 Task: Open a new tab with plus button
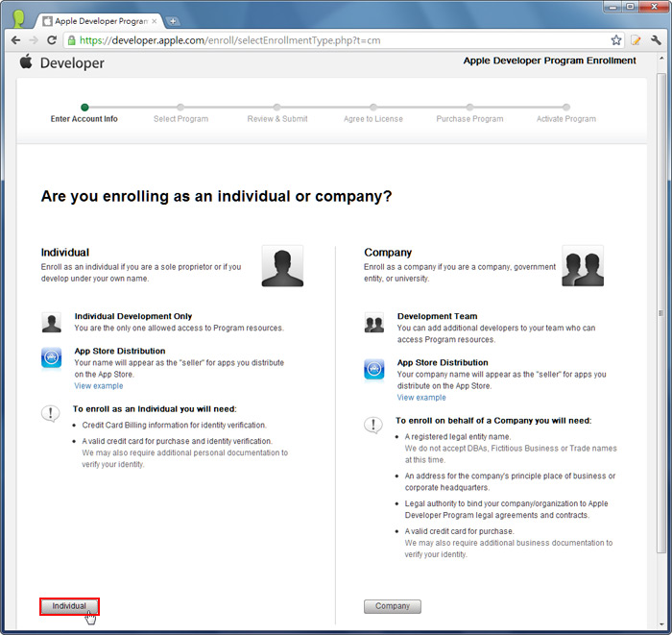click(x=172, y=21)
